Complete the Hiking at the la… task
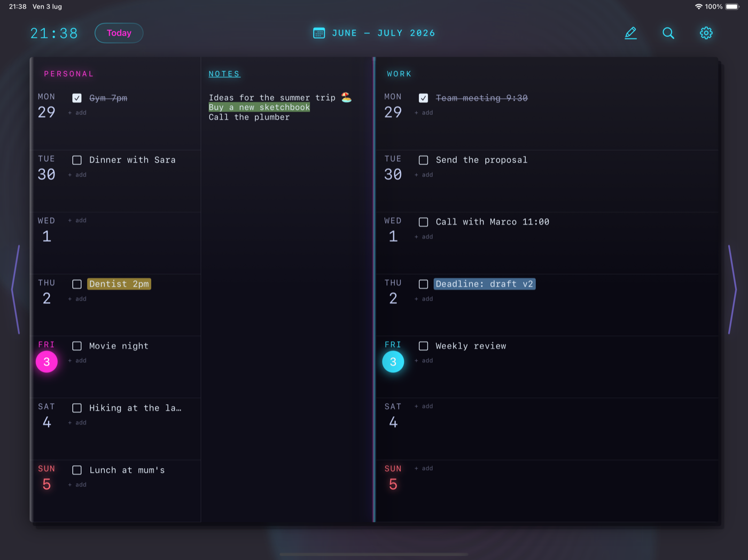Screen dimensions: 748x560 click(77, 408)
